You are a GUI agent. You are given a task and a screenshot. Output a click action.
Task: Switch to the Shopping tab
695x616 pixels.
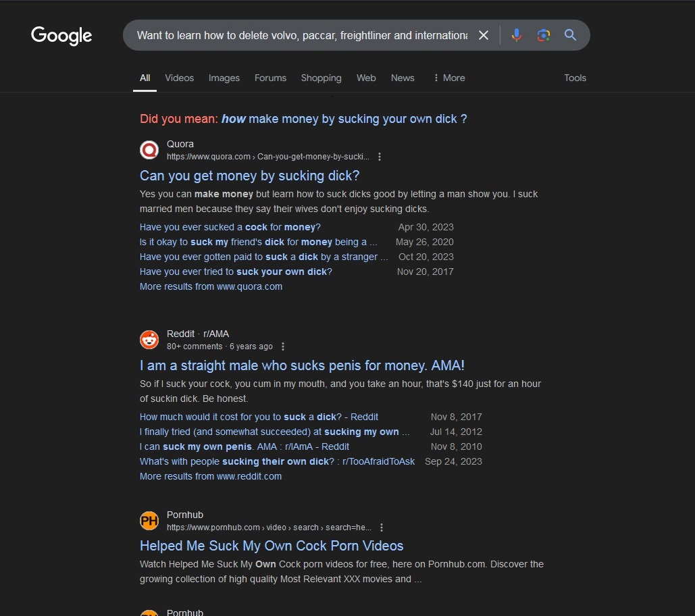point(321,78)
